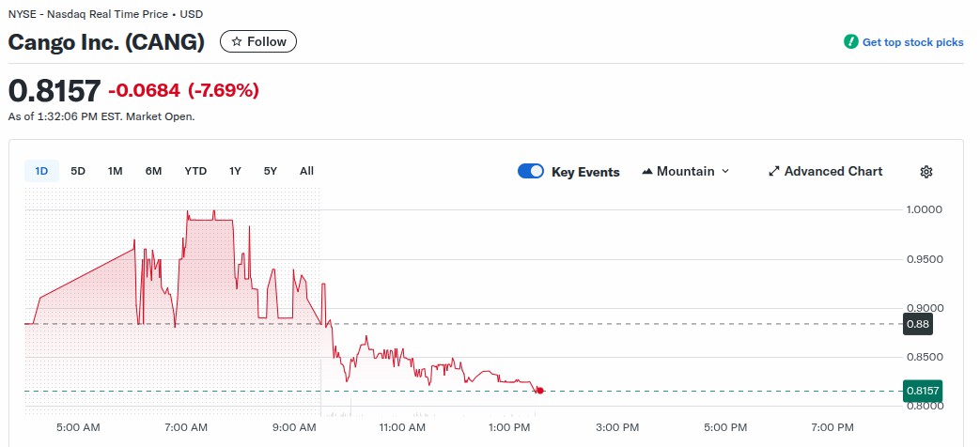
Task: Click the 0.88 previous close price label
Action: pyautogui.click(x=917, y=324)
